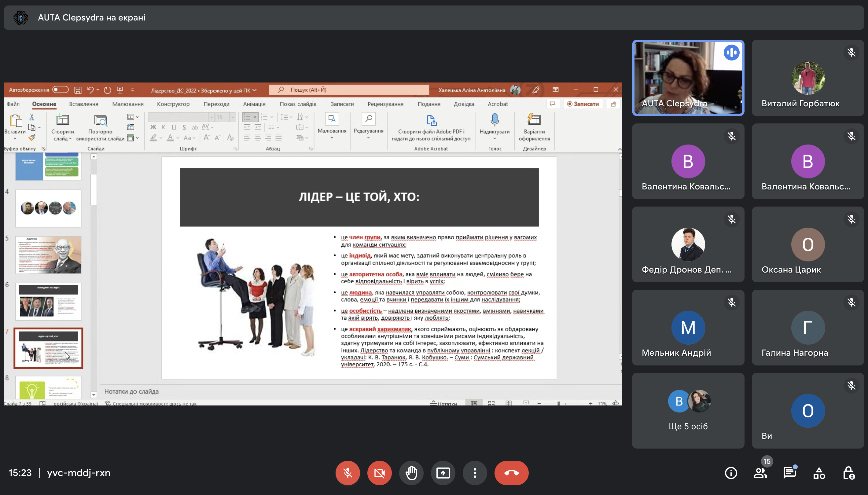Open the Анімація ribbon tab
This screenshot has width=868, height=495.
[254, 104]
